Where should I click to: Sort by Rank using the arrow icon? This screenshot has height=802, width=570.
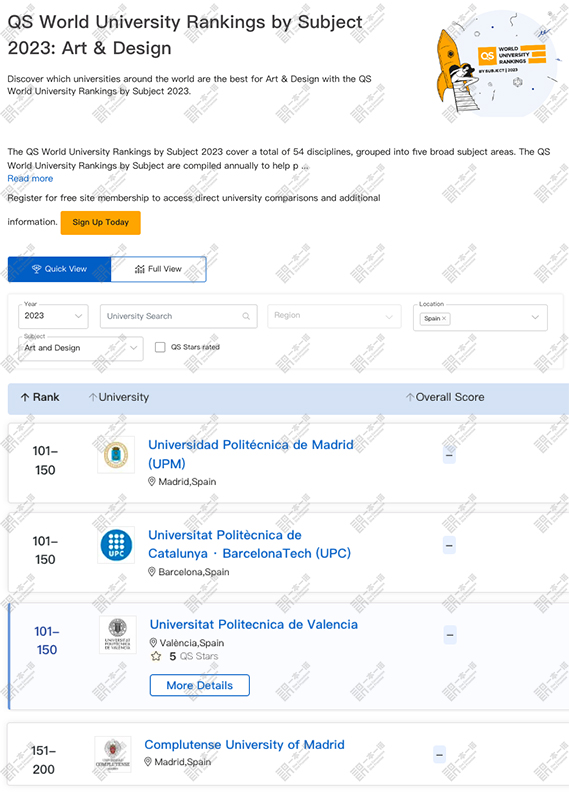pyautogui.click(x=25, y=397)
